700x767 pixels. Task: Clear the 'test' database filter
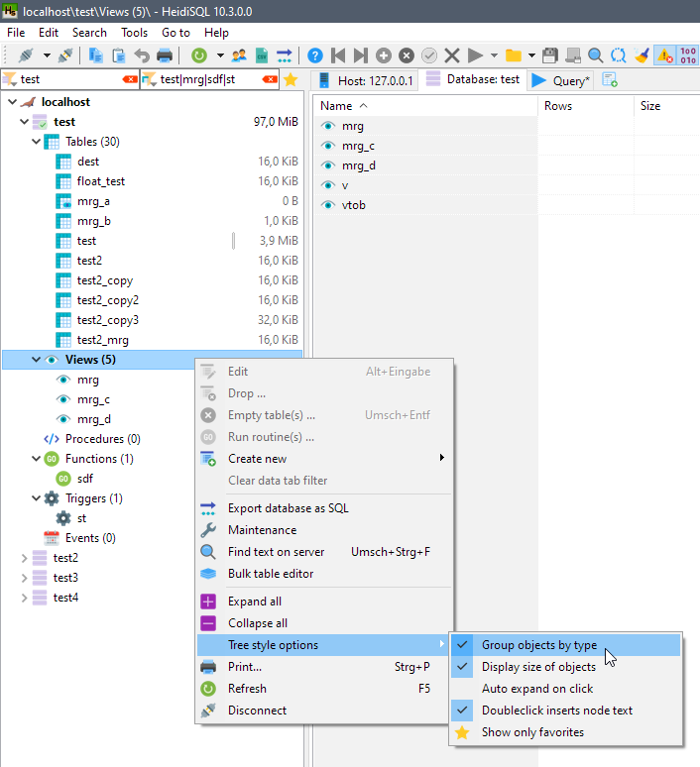click(x=130, y=79)
